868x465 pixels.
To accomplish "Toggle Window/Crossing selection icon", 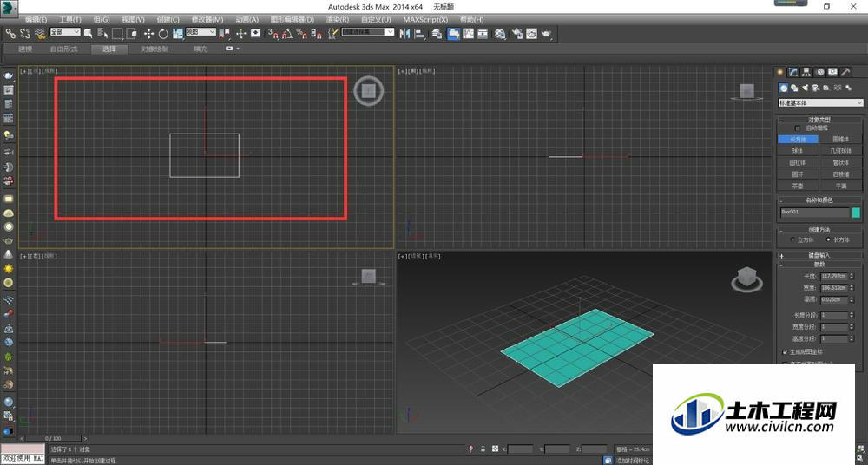I will point(132,34).
